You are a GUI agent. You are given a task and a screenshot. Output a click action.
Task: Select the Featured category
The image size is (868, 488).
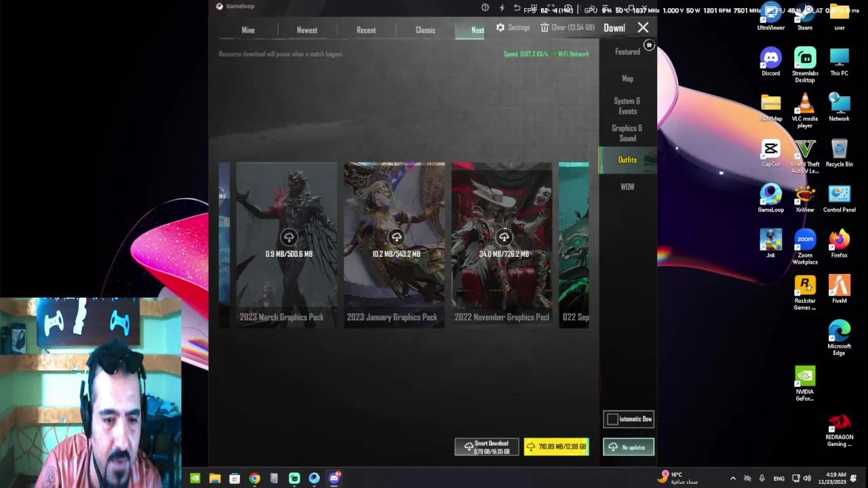[627, 52]
